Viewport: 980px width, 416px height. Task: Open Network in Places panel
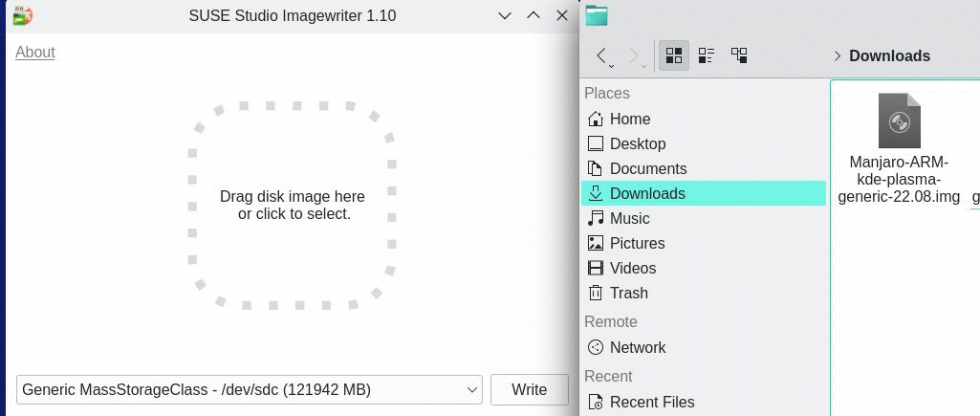tap(703, 347)
